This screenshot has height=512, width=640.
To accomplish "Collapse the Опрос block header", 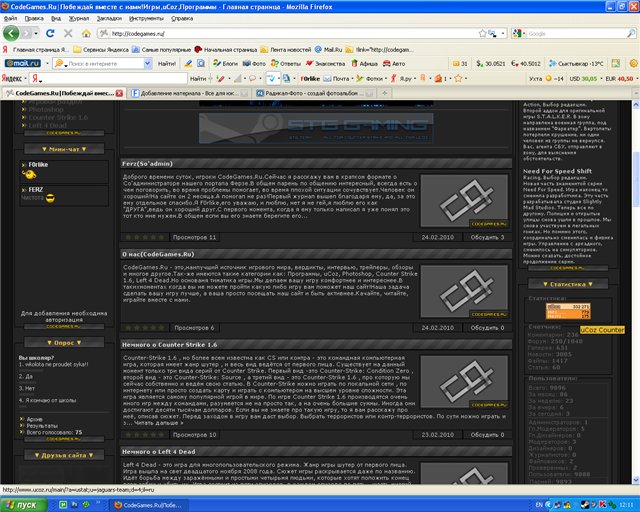I will tap(64, 343).
